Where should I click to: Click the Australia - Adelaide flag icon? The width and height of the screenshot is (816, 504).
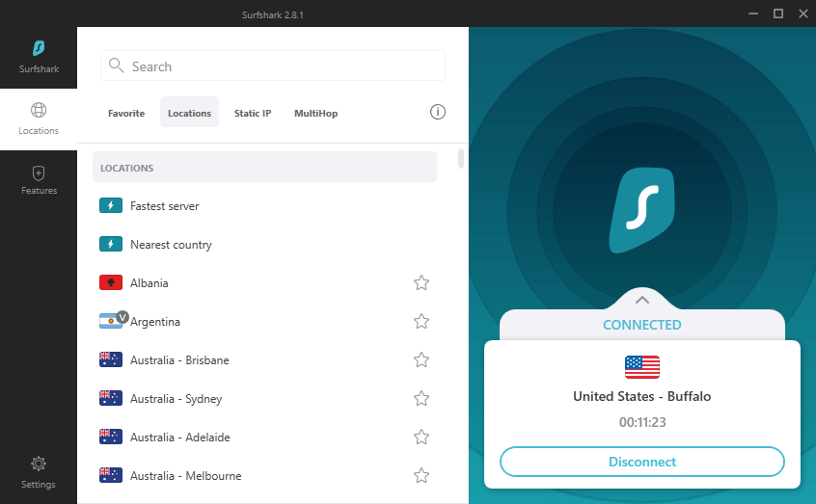click(x=111, y=437)
